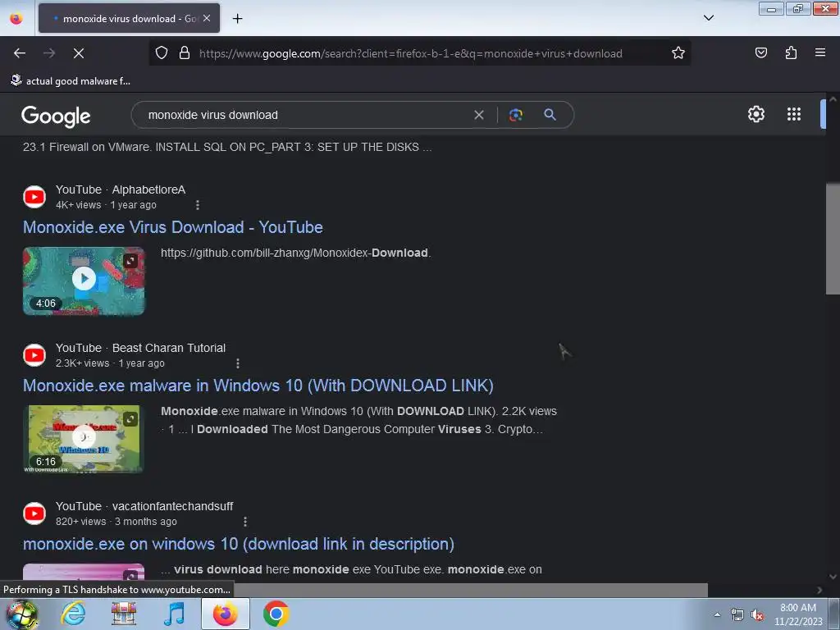Click the github.com Monoxidex-Download snippet text
This screenshot has height=630, width=840.
(295, 253)
